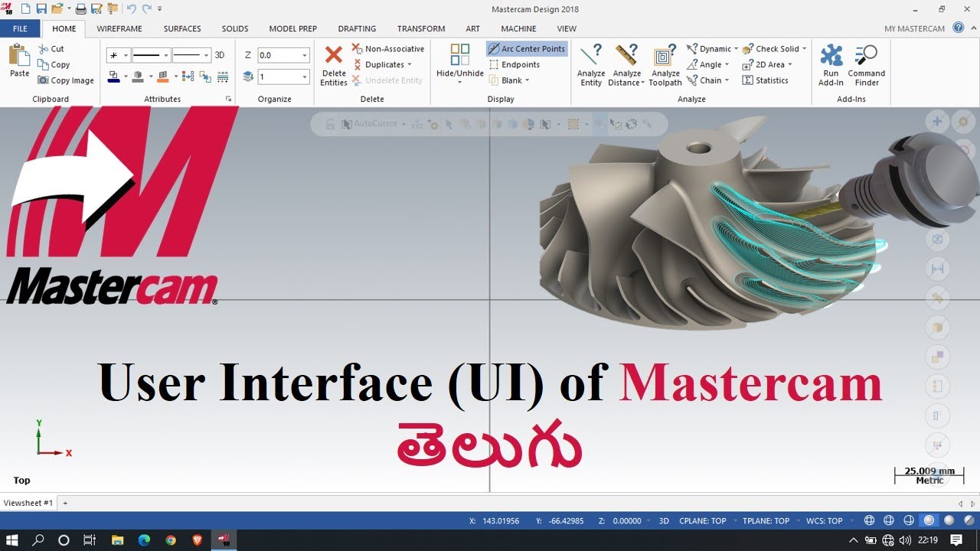Open the FILE menu
Viewport: 980px width, 551px height.
tap(20, 28)
